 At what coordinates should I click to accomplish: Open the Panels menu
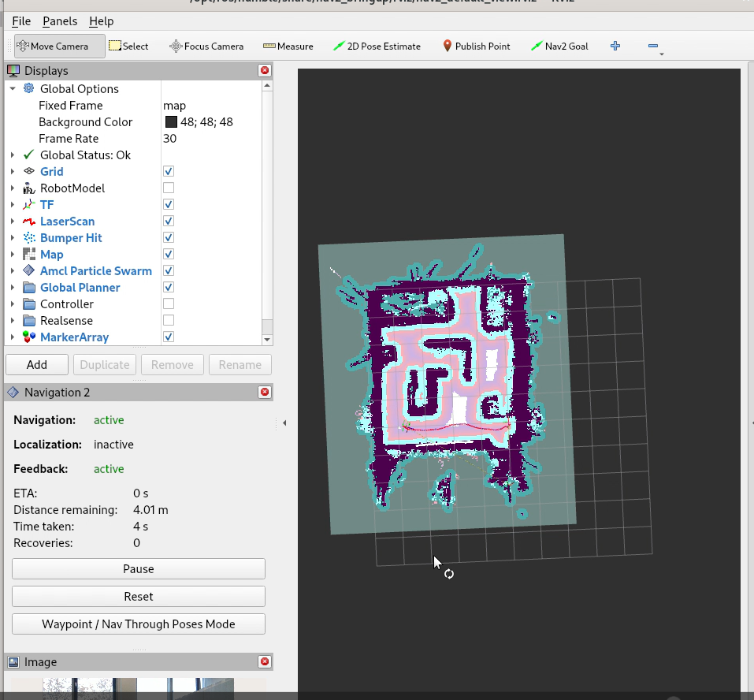tap(60, 21)
